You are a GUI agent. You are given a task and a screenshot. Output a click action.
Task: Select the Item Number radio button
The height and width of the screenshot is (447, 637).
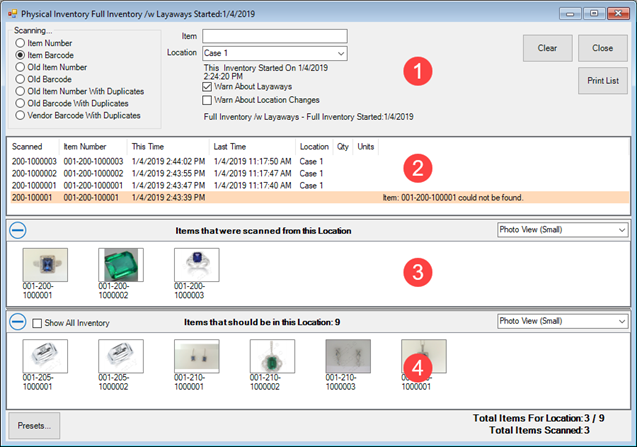pyautogui.click(x=21, y=45)
